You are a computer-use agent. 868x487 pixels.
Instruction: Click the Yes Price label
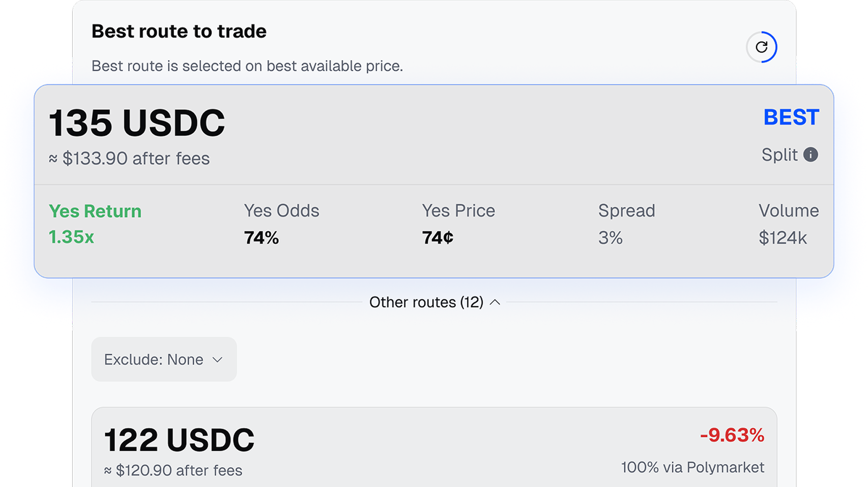pos(458,210)
